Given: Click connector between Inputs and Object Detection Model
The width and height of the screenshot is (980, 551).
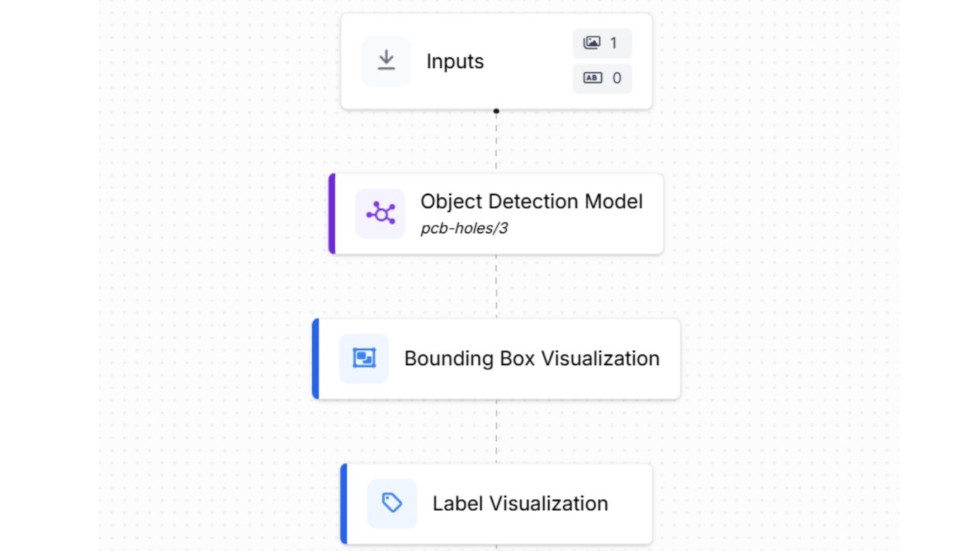Looking at the screenshot, I should [x=496, y=142].
